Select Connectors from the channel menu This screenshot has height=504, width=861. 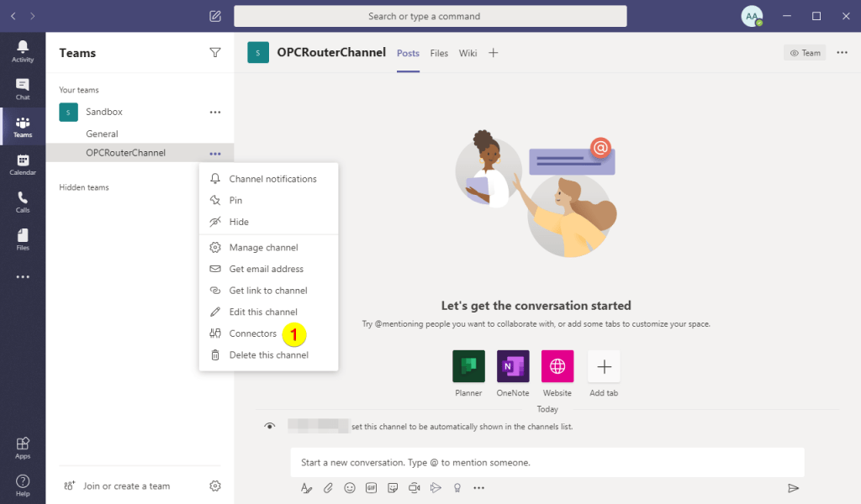(x=252, y=333)
